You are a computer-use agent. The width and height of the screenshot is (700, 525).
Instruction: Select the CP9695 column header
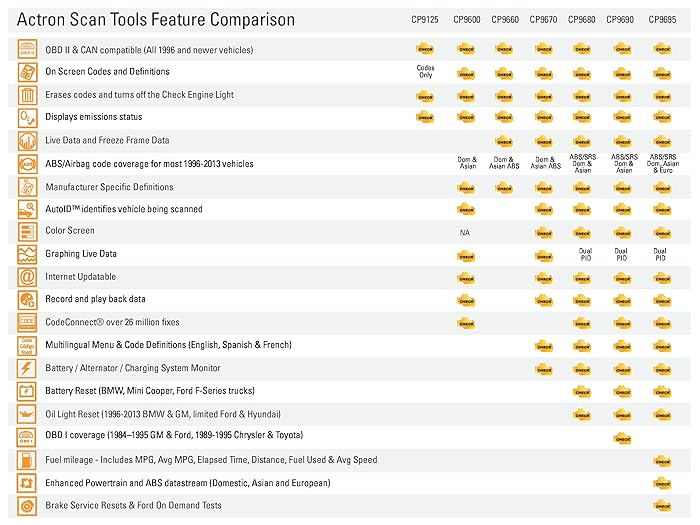(661, 19)
